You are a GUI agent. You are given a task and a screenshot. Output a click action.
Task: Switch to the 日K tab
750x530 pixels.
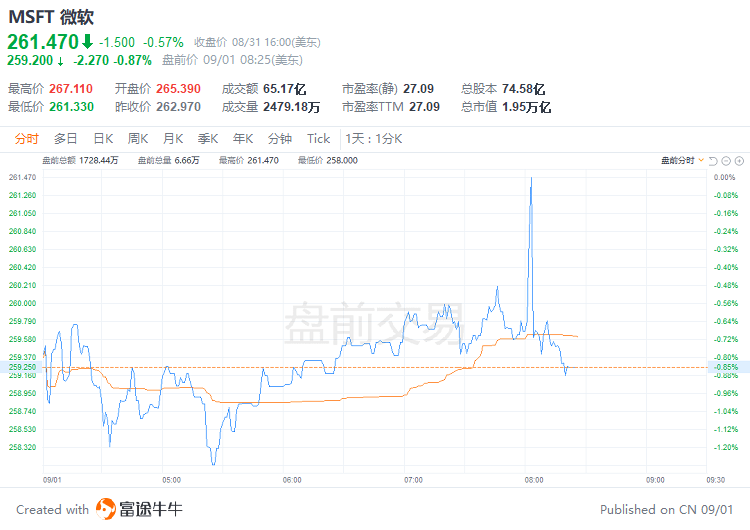[x=103, y=139]
